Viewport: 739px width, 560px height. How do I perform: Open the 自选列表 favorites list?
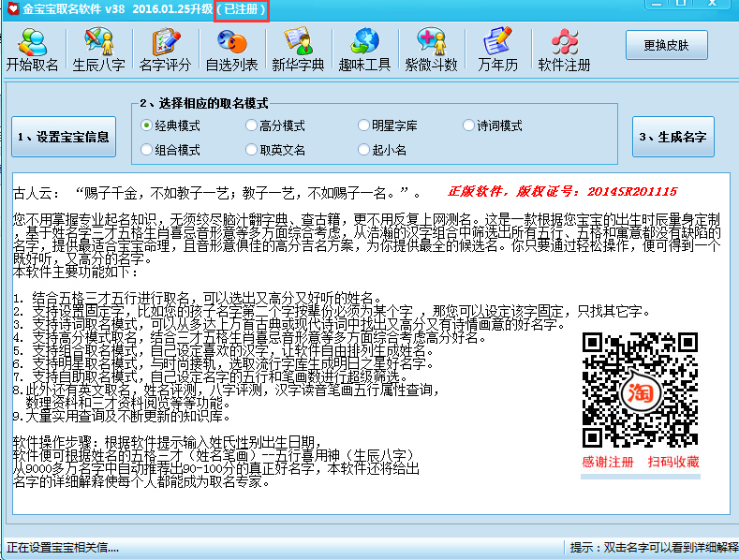click(x=231, y=50)
